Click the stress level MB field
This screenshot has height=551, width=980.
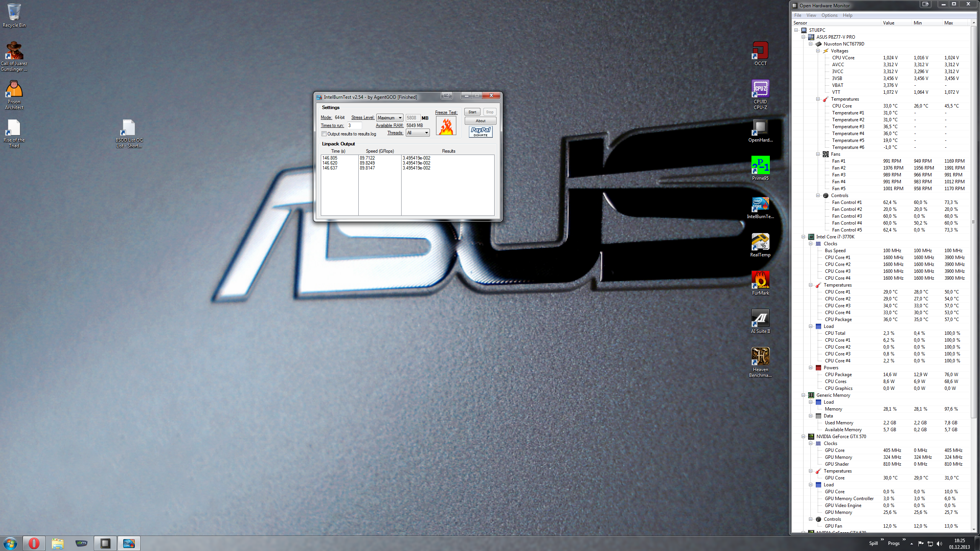point(413,118)
